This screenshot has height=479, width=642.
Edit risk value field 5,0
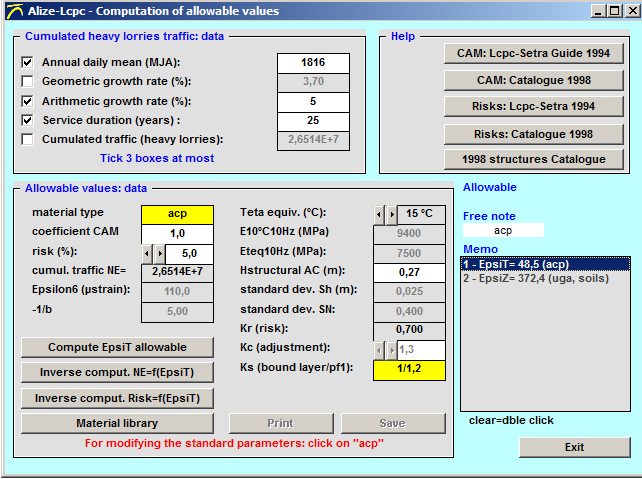[189, 254]
